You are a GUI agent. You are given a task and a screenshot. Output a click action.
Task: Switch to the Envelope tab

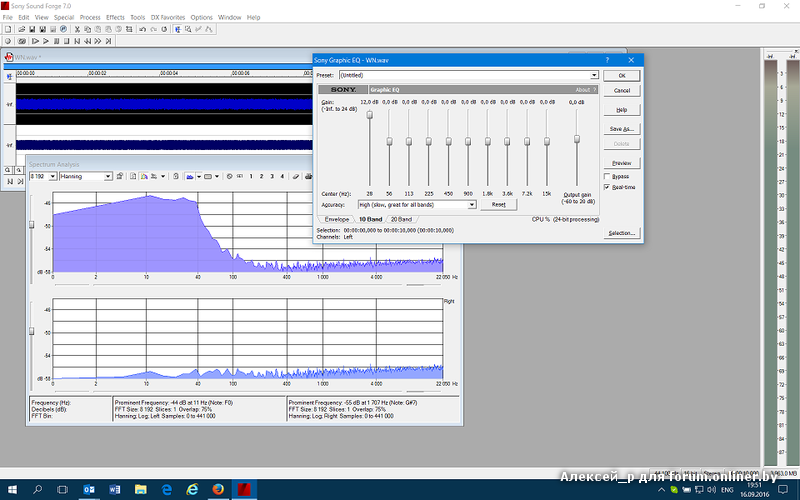click(x=337, y=218)
